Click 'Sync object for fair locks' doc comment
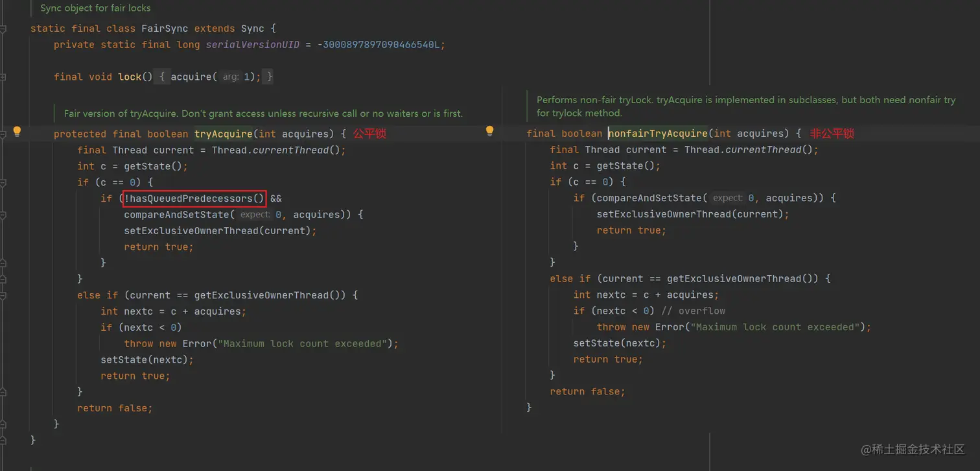980x471 pixels. click(x=95, y=8)
